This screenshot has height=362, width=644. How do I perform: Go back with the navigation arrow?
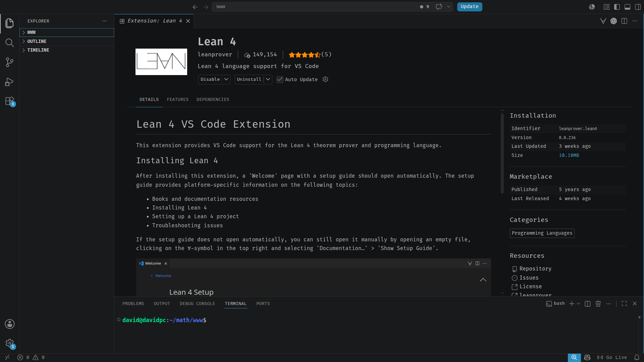(195, 7)
